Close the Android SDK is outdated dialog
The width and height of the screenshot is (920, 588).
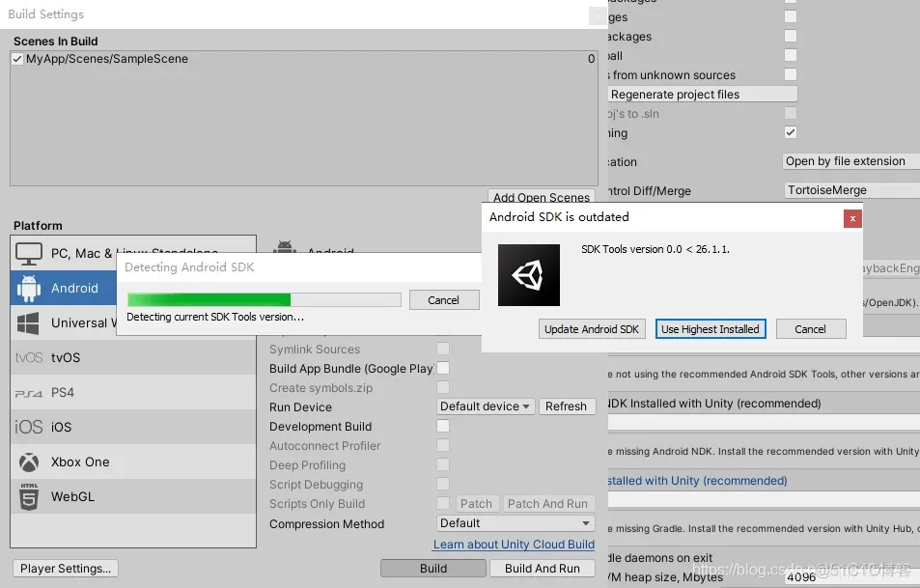point(852,218)
